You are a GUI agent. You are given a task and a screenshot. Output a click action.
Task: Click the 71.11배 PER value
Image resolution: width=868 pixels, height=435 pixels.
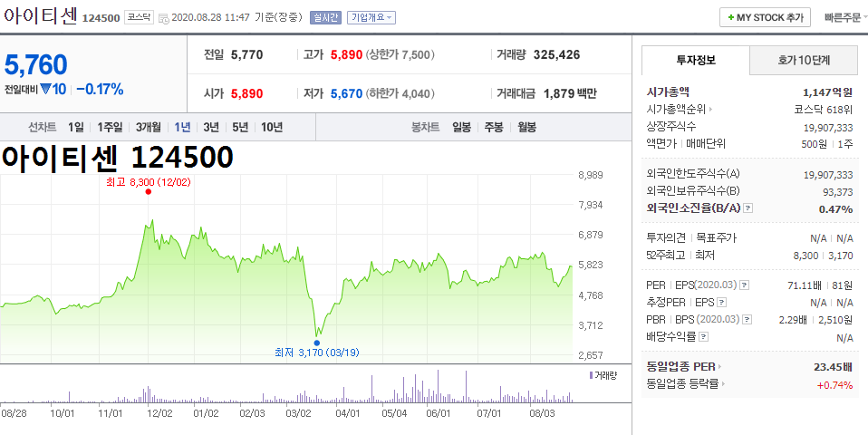[x=805, y=285]
